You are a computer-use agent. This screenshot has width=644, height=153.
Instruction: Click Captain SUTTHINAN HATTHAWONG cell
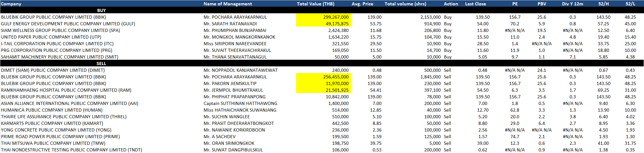[x=240, y=103]
